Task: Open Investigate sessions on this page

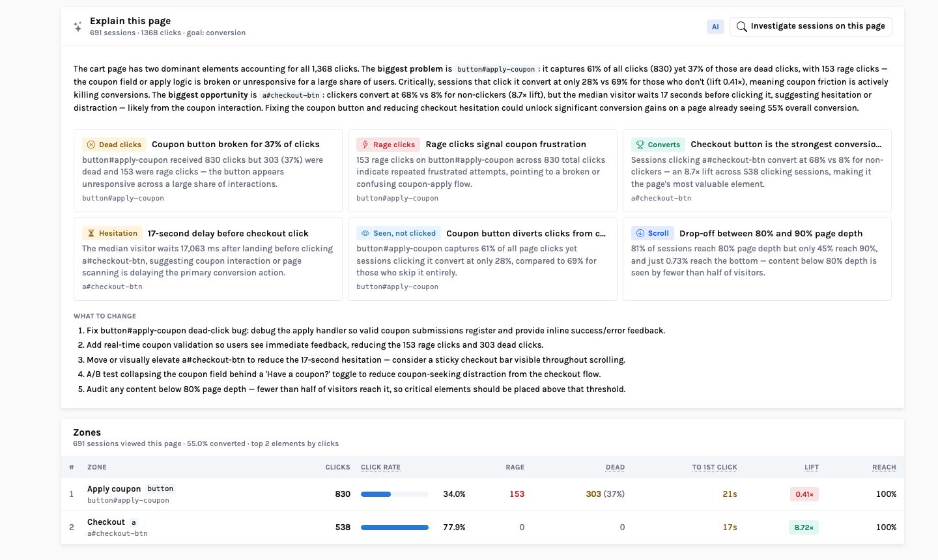Action: 811,27
